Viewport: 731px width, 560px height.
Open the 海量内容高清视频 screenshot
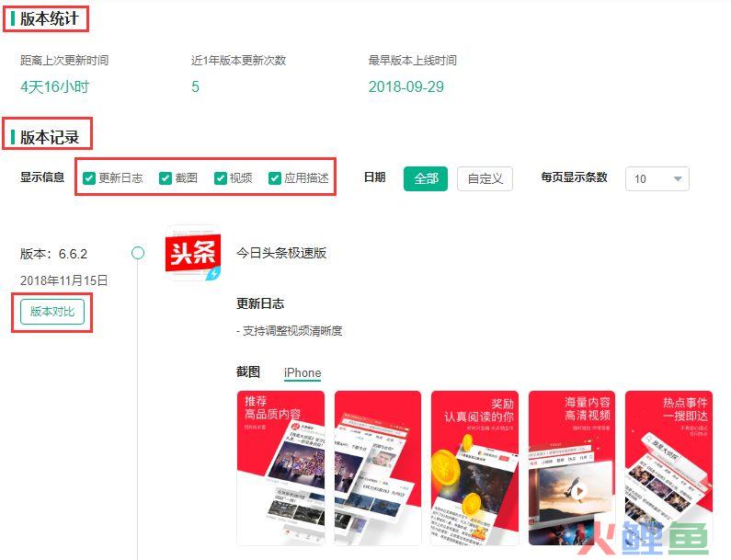pos(572,468)
